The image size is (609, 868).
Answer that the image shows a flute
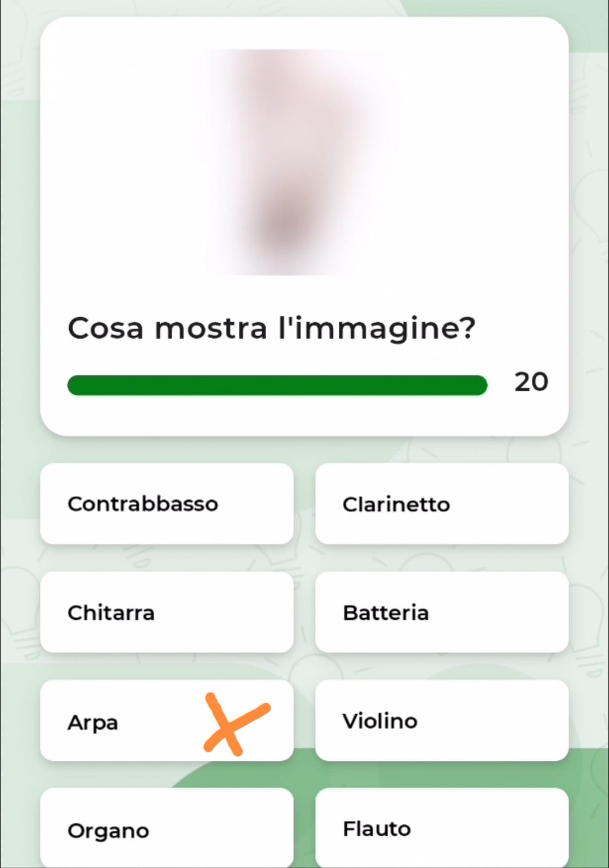[x=442, y=828]
